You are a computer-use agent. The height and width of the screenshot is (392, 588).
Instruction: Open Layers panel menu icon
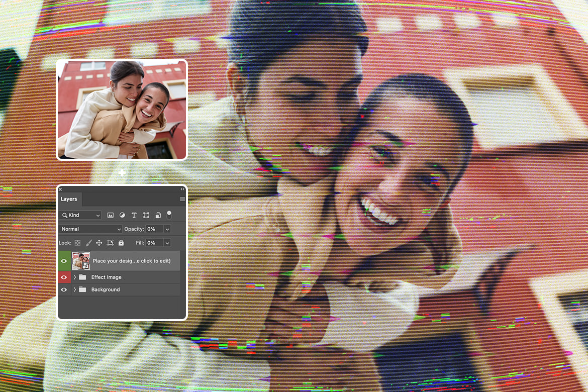click(x=182, y=199)
